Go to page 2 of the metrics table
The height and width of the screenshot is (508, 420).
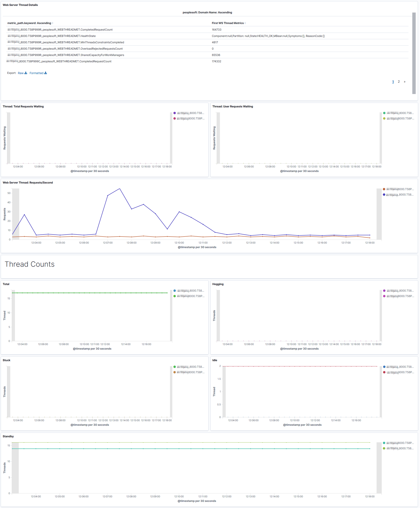tap(399, 82)
